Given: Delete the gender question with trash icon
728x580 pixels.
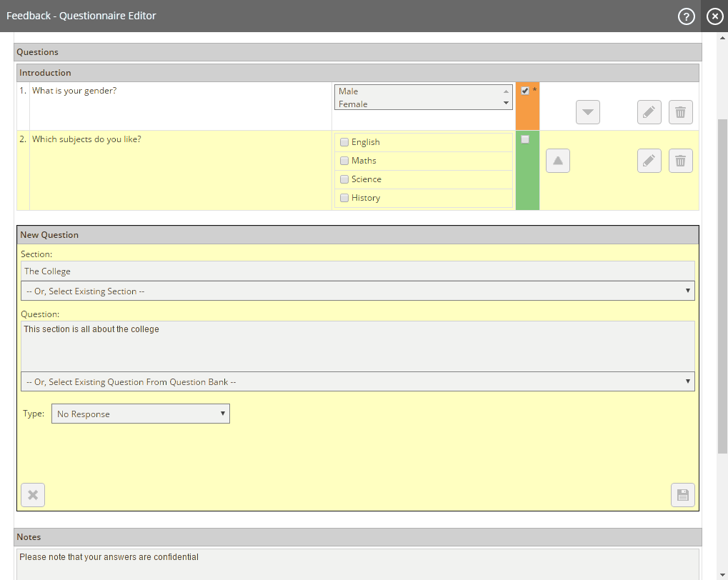Looking at the screenshot, I should pyautogui.click(x=680, y=112).
